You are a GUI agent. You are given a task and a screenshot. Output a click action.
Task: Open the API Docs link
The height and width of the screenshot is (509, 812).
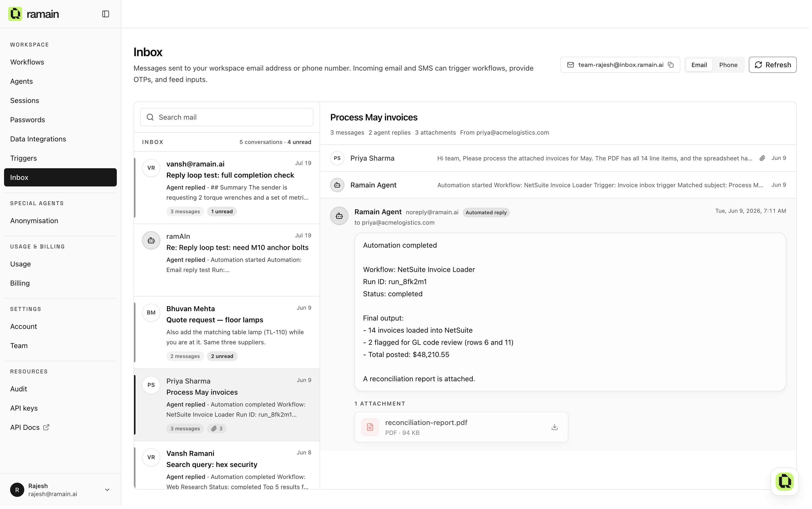pos(61,428)
